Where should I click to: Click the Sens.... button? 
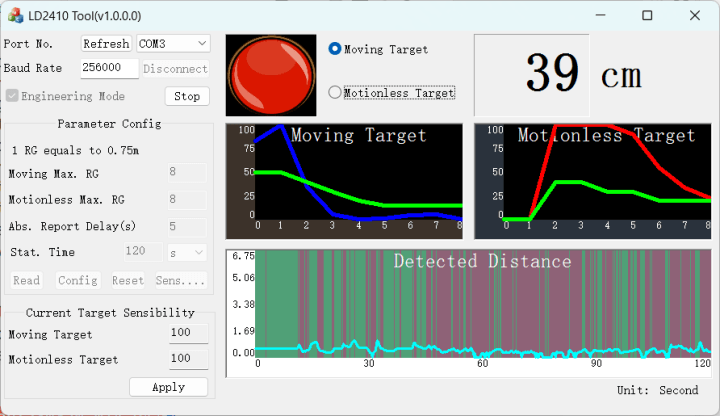tap(180, 280)
